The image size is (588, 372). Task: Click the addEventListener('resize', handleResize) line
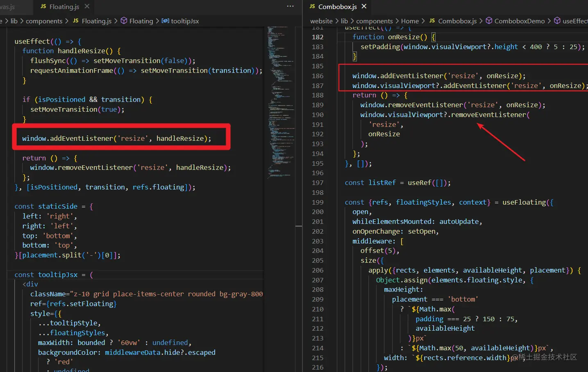(x=117, y=138)
